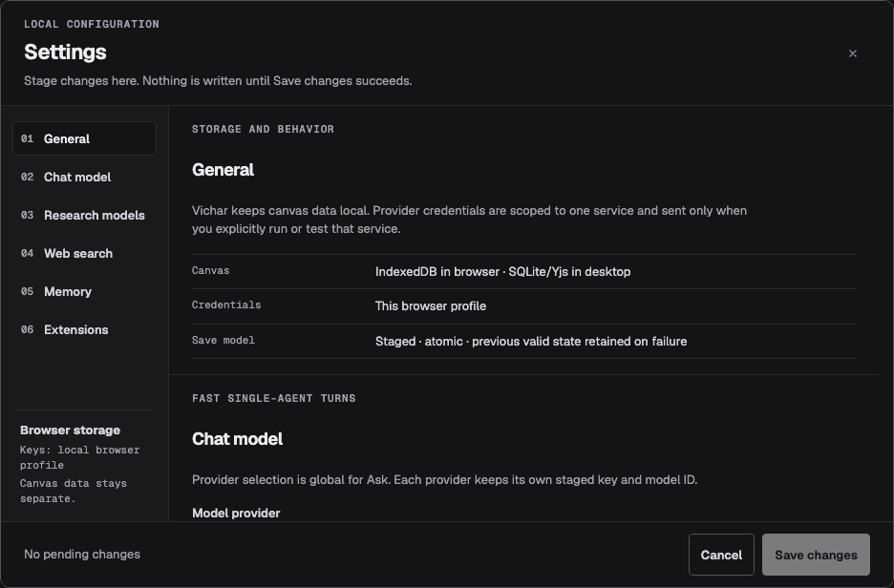This screenshot has height=588, width=894.
Task: Click the "Canvas" row label
Action: (210, 271)
